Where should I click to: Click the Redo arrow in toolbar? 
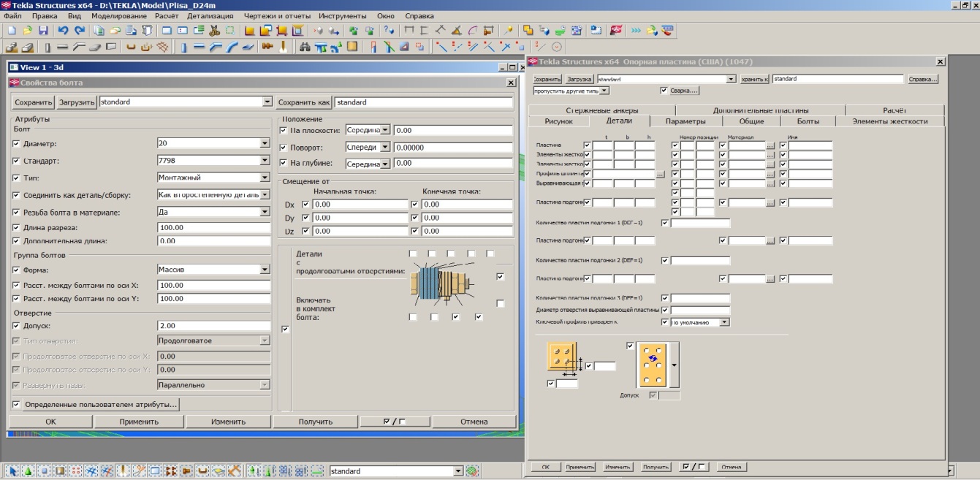(79, 31)
